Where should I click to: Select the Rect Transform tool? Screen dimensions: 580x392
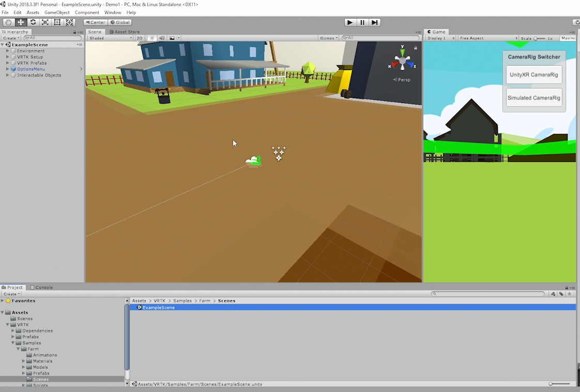57,22
